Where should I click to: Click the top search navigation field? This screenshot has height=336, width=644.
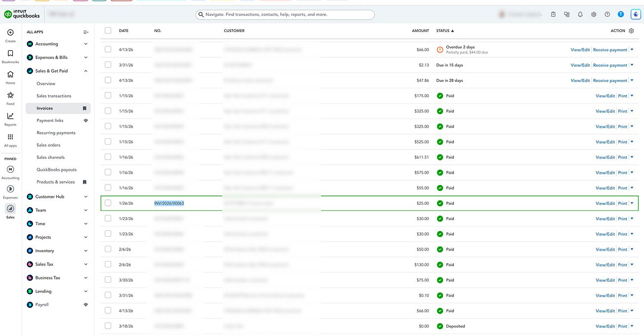click(x=285, y=15)
